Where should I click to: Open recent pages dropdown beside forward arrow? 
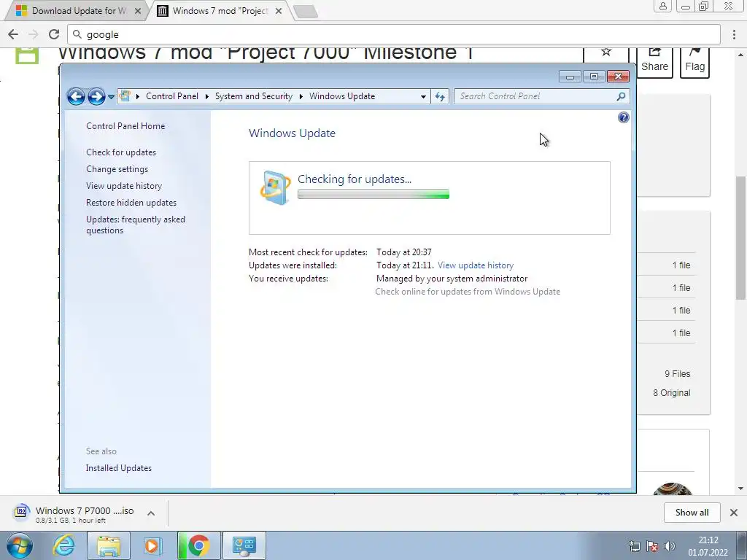[111, 97]
